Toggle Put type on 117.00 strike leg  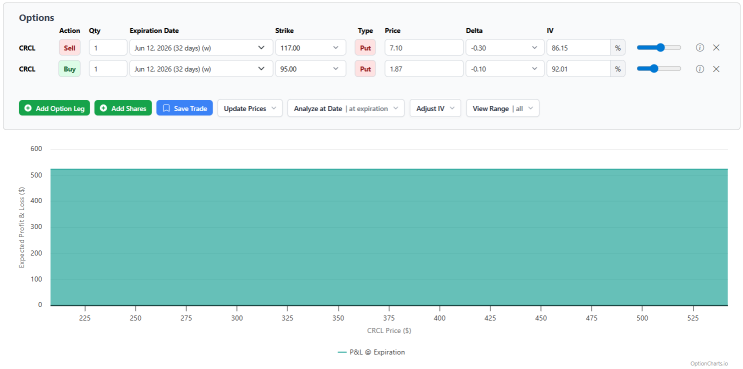click(365, 48)
